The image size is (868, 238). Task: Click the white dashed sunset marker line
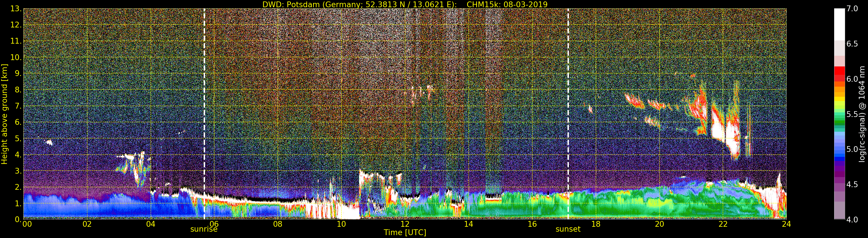point(568,114)
